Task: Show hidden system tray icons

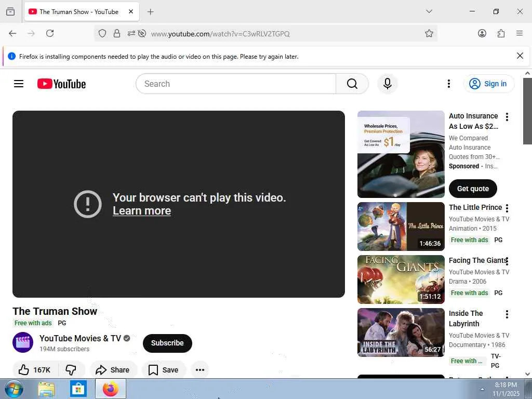Action: [x=482, y=389]
